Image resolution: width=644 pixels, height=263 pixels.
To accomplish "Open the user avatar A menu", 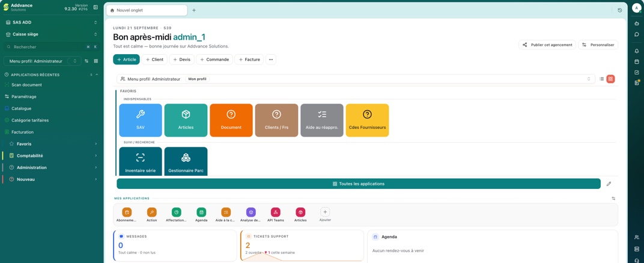I will click(x=637, y=8).
